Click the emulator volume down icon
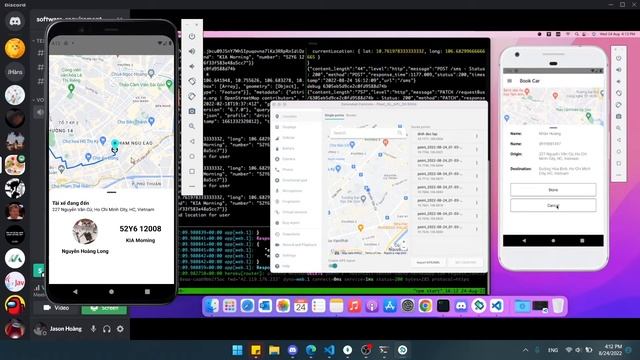 pyautogui.click(x=192, y=67)
